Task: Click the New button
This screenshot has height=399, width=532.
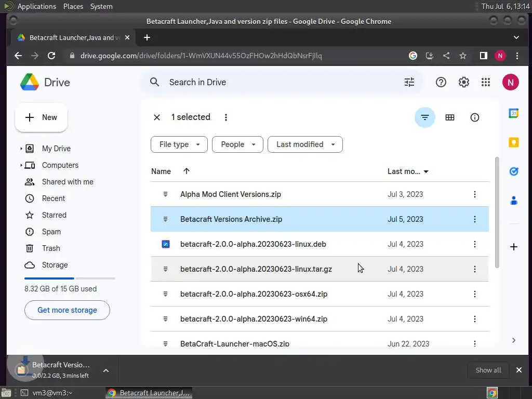Action: tap(41, 117)
